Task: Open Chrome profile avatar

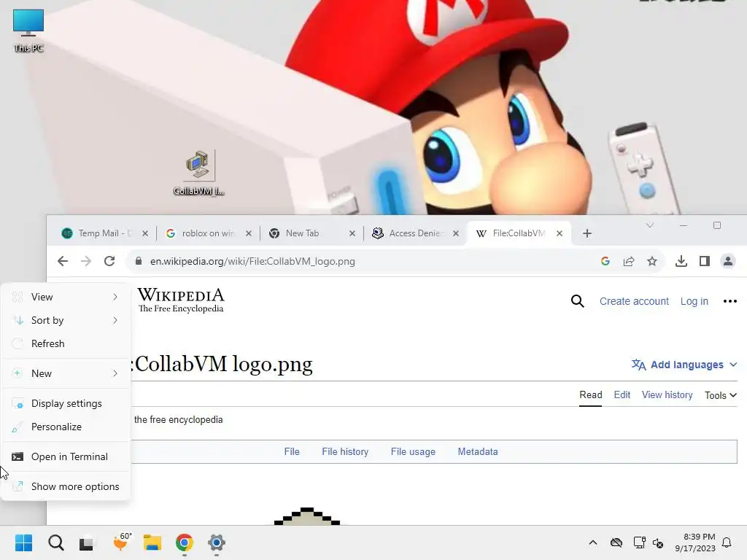Action: click(x=728, y=261)
